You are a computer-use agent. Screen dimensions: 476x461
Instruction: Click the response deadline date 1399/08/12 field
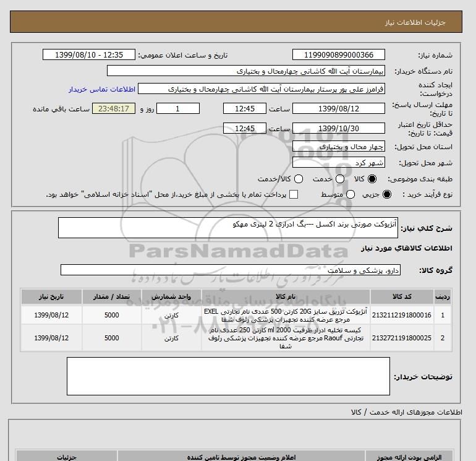[x=339, y=108]
